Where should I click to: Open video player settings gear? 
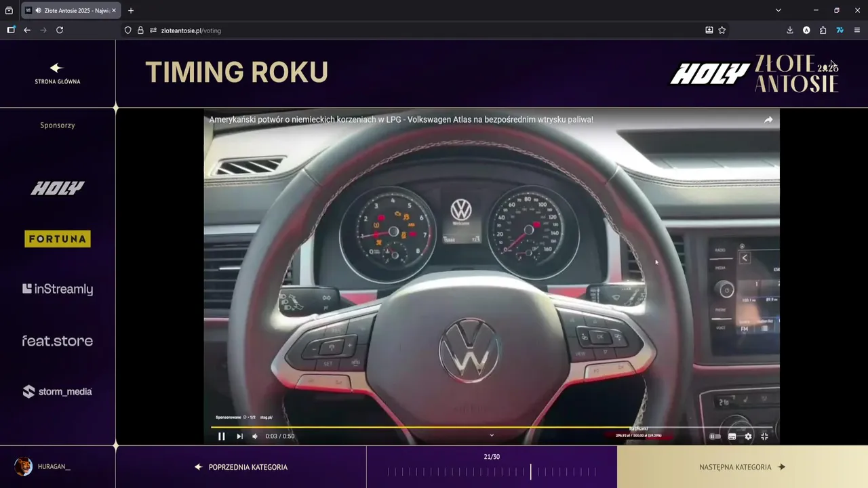[x=749, y=436]
